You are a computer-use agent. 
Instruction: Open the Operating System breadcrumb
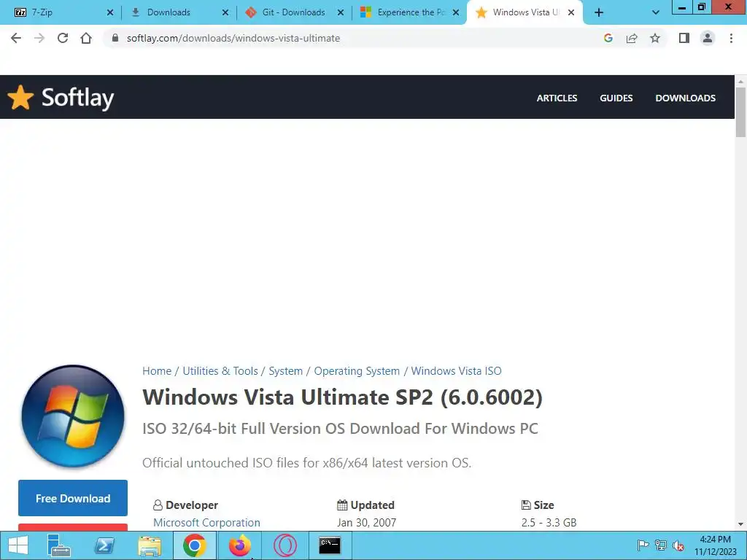tap(356, 371)
